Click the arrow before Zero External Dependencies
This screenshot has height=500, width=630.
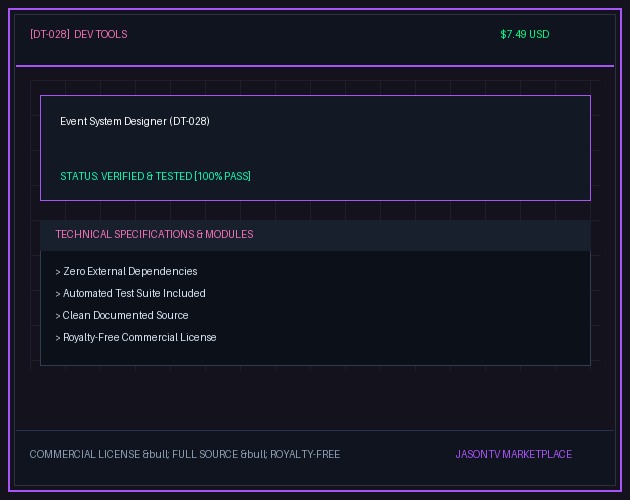(x=58, y=272)
